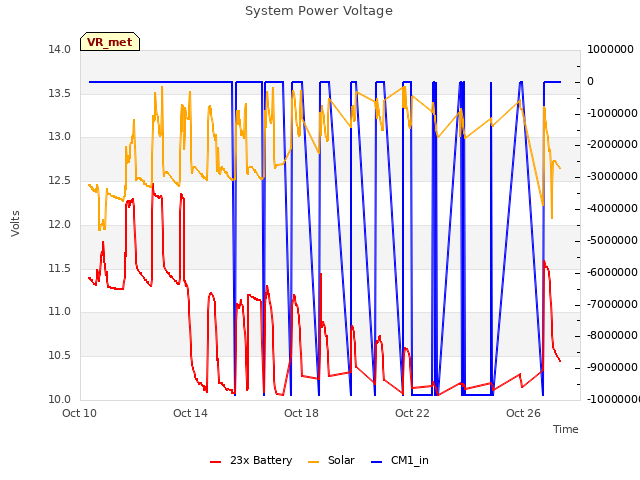Click the VR_met station label
The image size is (640, 480).
(110, 42)
